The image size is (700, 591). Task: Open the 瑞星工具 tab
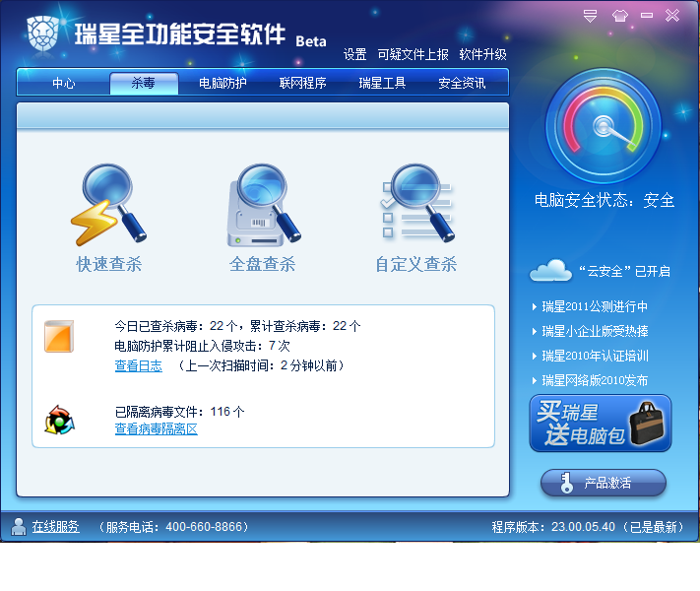tap(382, 83)
